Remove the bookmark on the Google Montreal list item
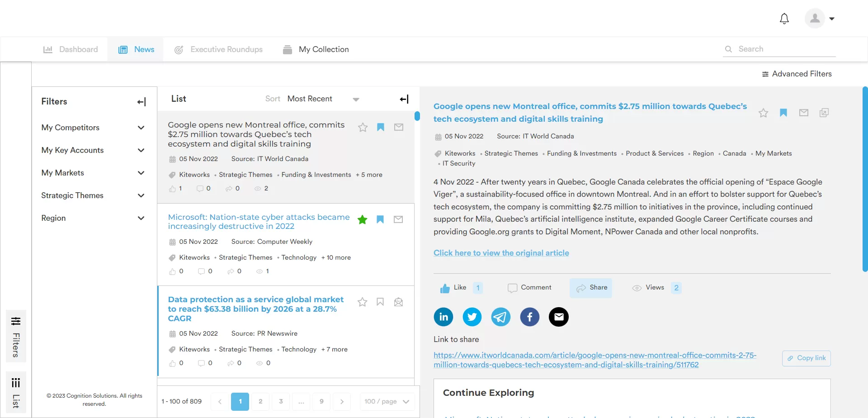Image resolution: width=868 pixels, height=418 pixels. point(381,127)
